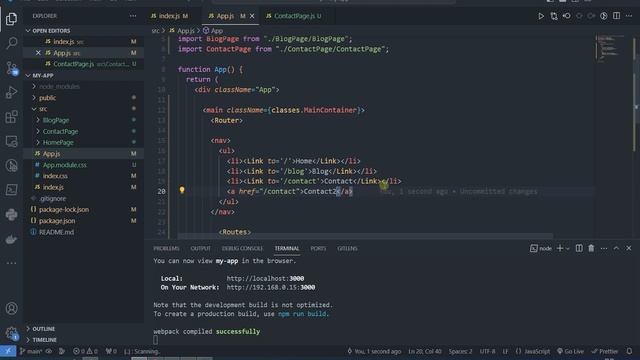The height and width of the screenshot is (360, 640).
Task: Click the Spaces: 2 indentation setting
Action: point(460,351)
